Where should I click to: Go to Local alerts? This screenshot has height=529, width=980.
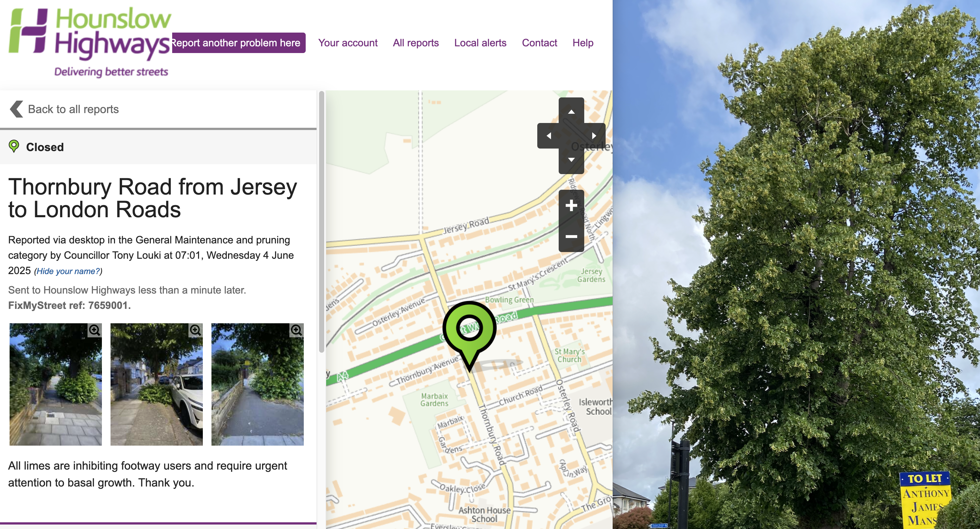pos(480,42)
